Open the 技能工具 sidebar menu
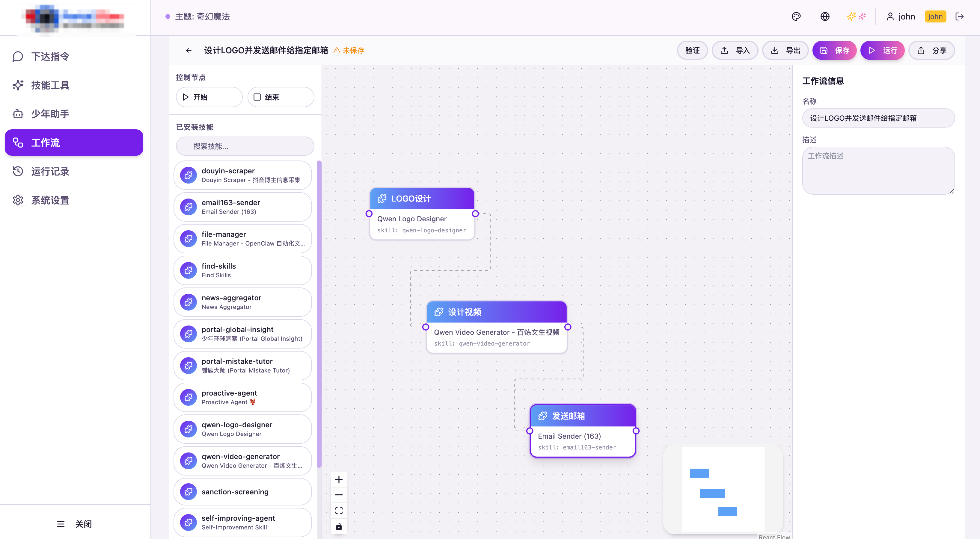Viewport: 980px width, 539px height. pos(50,85)
